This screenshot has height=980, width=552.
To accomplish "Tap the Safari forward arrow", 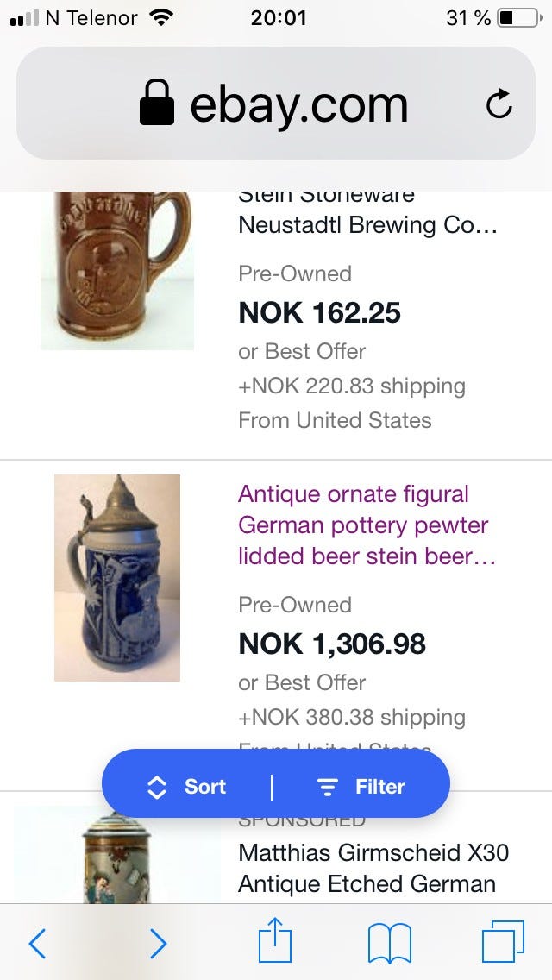I will tap(158, 943).
